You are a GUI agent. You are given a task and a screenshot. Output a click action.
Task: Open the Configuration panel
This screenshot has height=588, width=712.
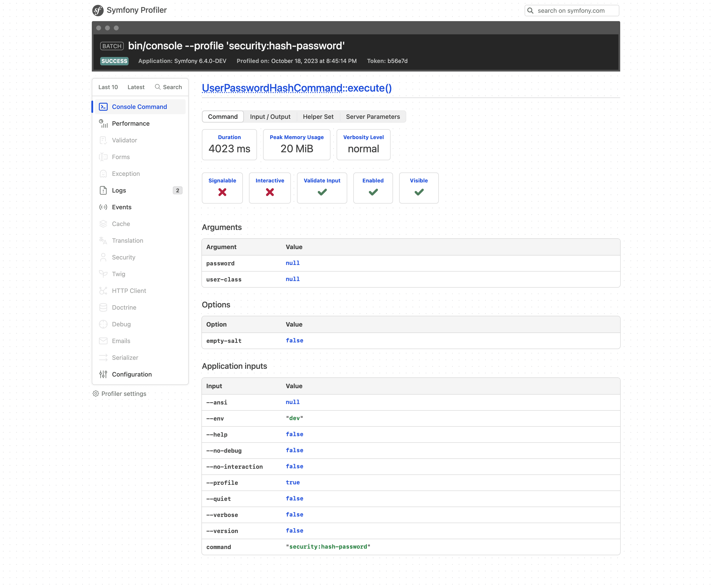click(131, 374)
